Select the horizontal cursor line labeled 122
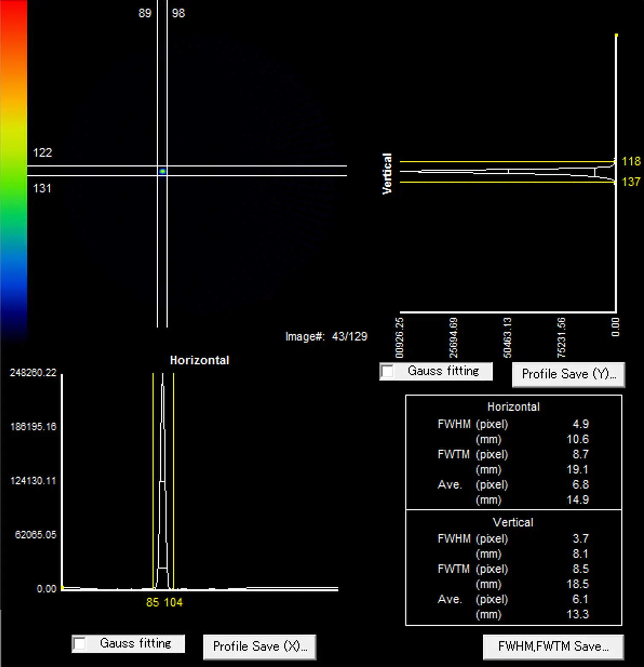 coord(256,166)
